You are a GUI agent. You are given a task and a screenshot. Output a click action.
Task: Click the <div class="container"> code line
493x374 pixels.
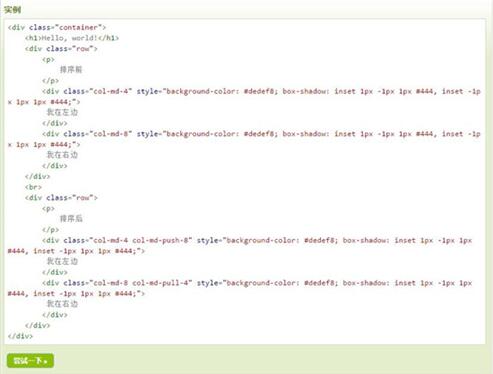[57, 27]
